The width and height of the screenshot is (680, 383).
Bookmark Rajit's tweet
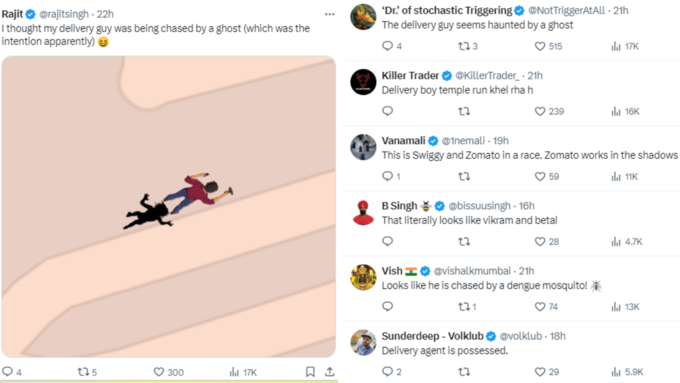pyautogui.click(x=310, y=372)
